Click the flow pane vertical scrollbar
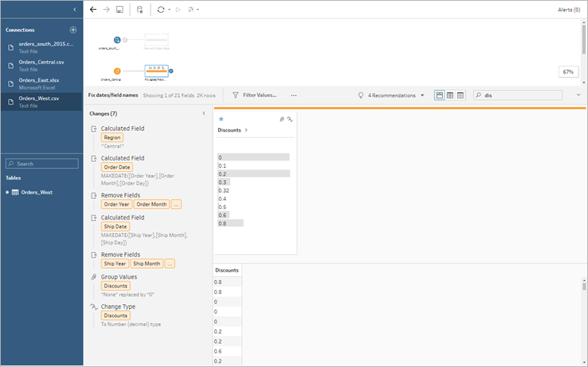This screenshot has width=588, height=367. coord(583,39)
